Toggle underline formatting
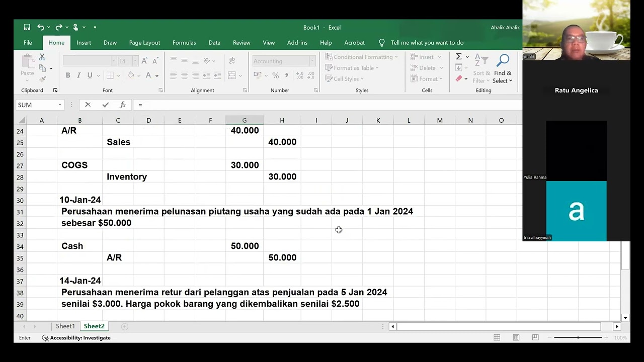The image size is (644, 362). (90, 75)
